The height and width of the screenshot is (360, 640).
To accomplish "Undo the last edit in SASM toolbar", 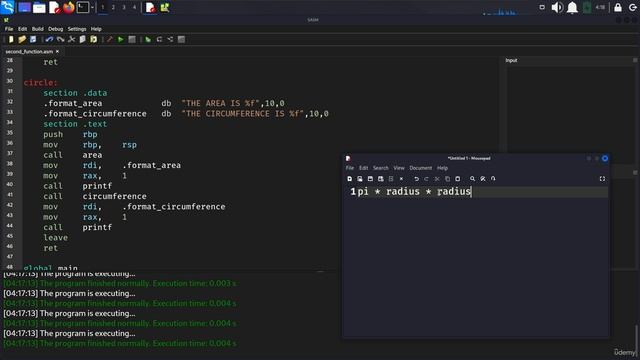I will point(49,39).
